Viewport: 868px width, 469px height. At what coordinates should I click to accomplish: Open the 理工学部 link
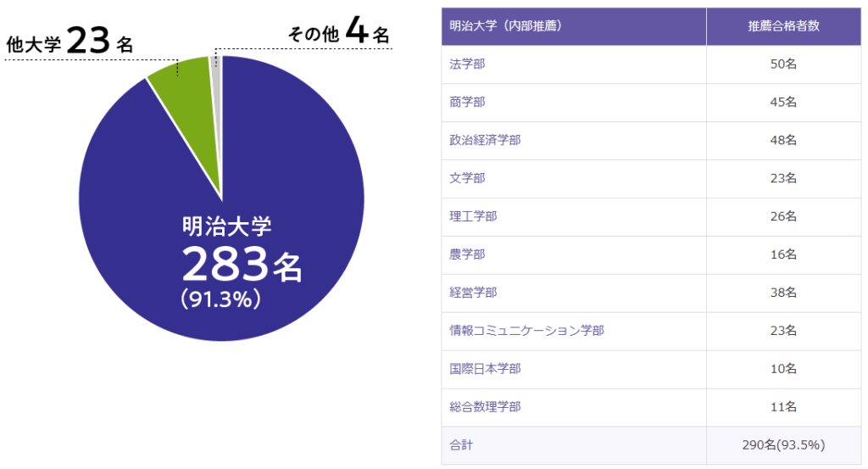[x=473, y=216]
